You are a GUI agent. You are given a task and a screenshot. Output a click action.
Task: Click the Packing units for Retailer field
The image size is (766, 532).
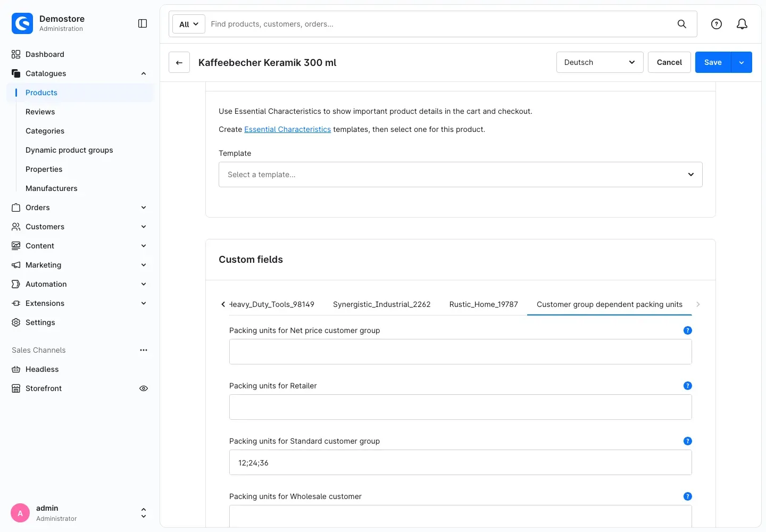click(461, 407)
